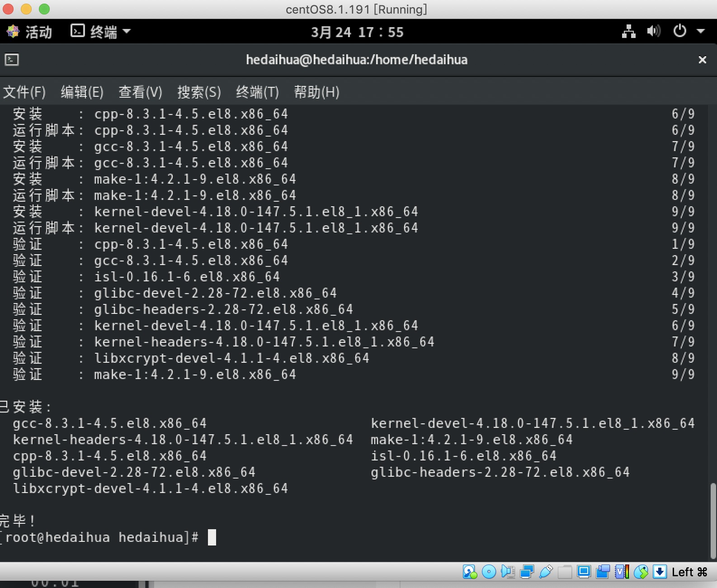The width and height of the screenshot is (717, 588).
Task: Click the shared folders status icon
Action: (x=565, y=572)
